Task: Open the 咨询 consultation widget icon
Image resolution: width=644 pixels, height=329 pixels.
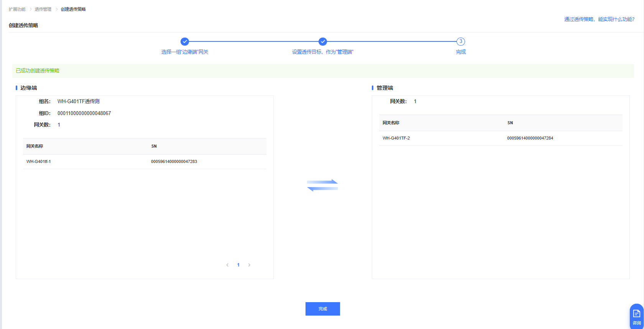Action: click(636, 316)
